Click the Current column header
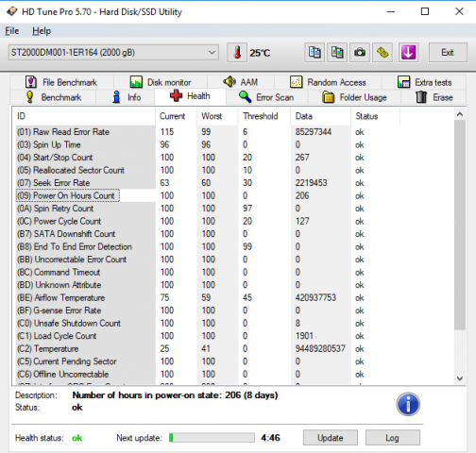Image resolution: width=476 pixels, height=453 pixels. 176,116
